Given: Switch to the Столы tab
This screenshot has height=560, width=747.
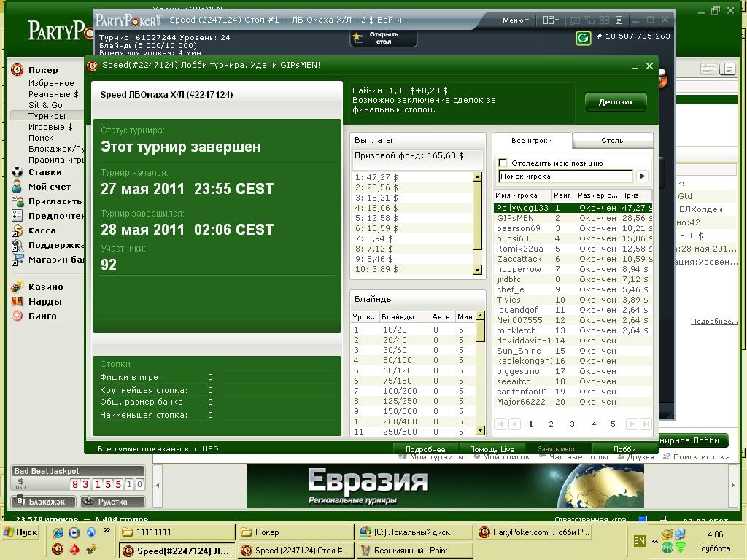Looking at the screenshot, I should (x=612, y=141).
